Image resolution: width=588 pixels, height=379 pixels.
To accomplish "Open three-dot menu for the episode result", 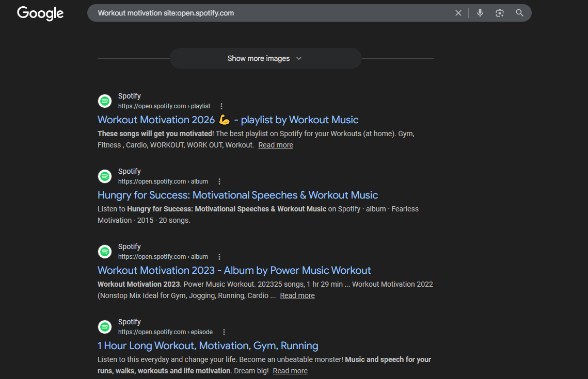I will pos(224,332).
